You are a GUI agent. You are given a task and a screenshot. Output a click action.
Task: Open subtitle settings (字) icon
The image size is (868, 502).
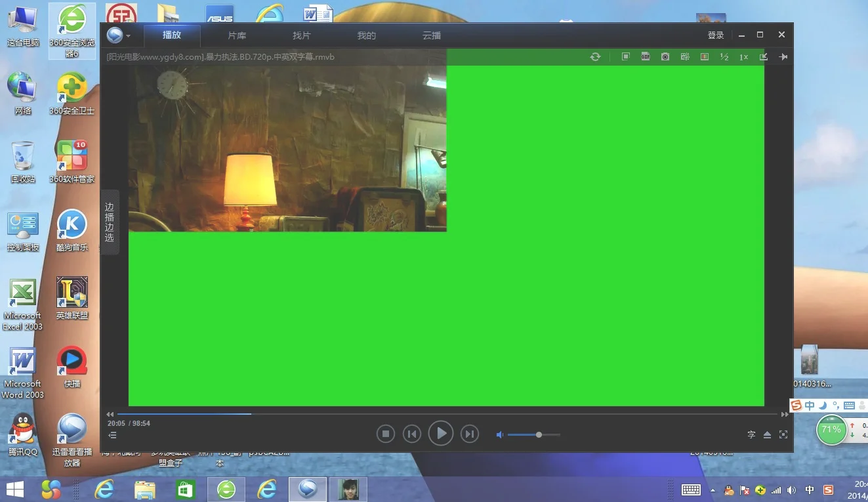click(x=751, y=434)
